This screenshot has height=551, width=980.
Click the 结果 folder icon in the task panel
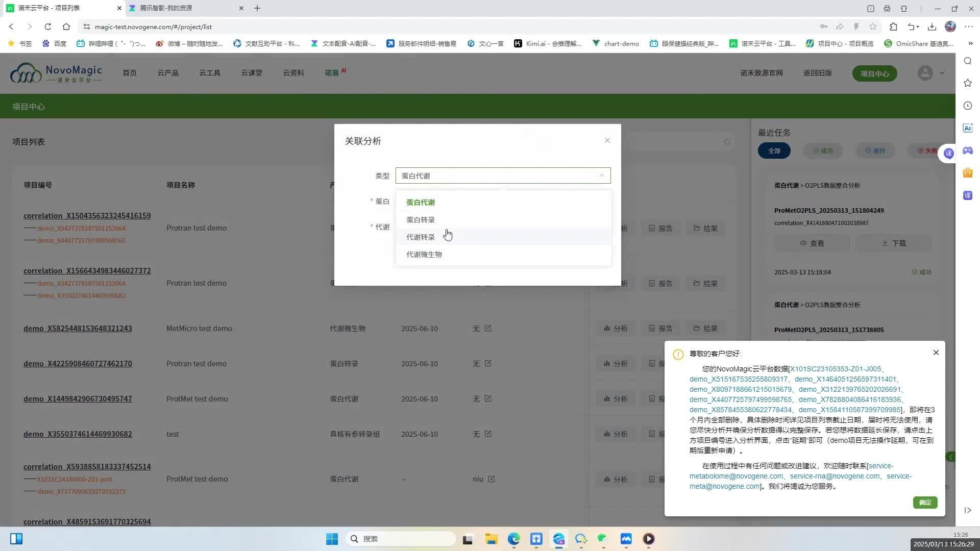[705, 228]
